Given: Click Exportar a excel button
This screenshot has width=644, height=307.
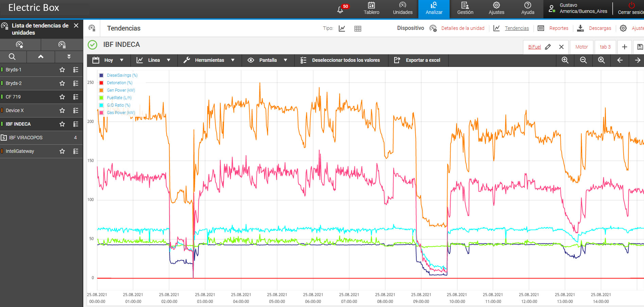Looking at the screenshot, I should click(417, 60).
